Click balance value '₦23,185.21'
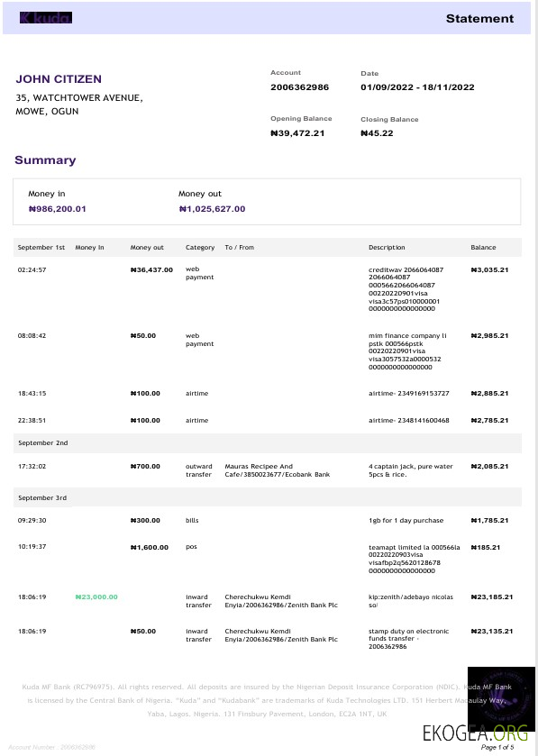The width and height of the screenshot is (538, 756). tap(492, 597)
